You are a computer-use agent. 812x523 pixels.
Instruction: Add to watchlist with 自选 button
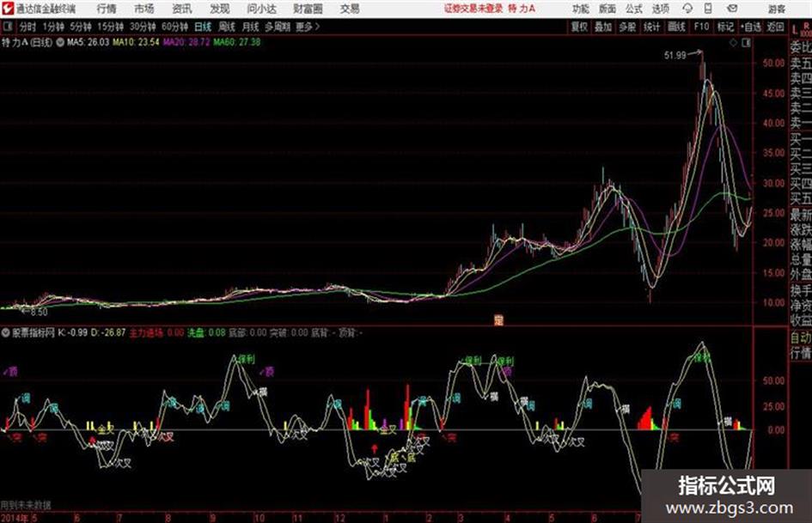pos(750,27)
